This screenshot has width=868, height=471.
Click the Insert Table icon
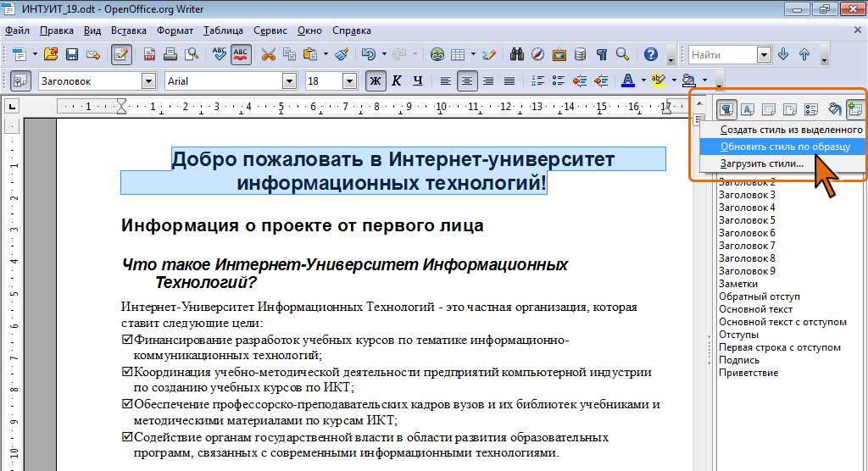(x=458, y=54)
